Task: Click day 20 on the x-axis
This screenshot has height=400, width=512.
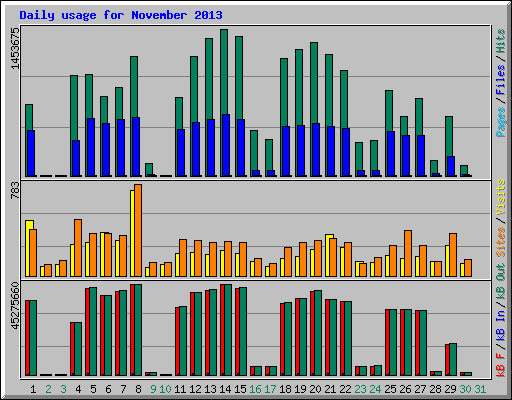Action: pyautogui.click(x=315, y=389)
